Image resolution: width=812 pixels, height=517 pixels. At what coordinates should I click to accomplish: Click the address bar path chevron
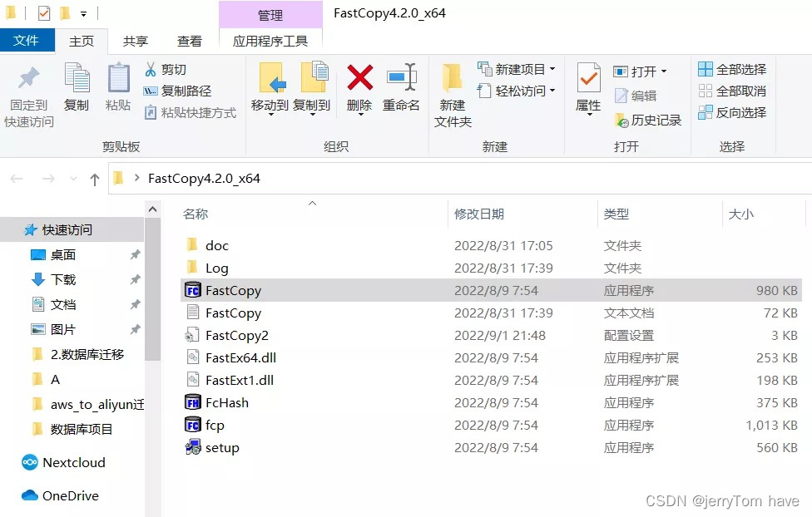point(136,178)
